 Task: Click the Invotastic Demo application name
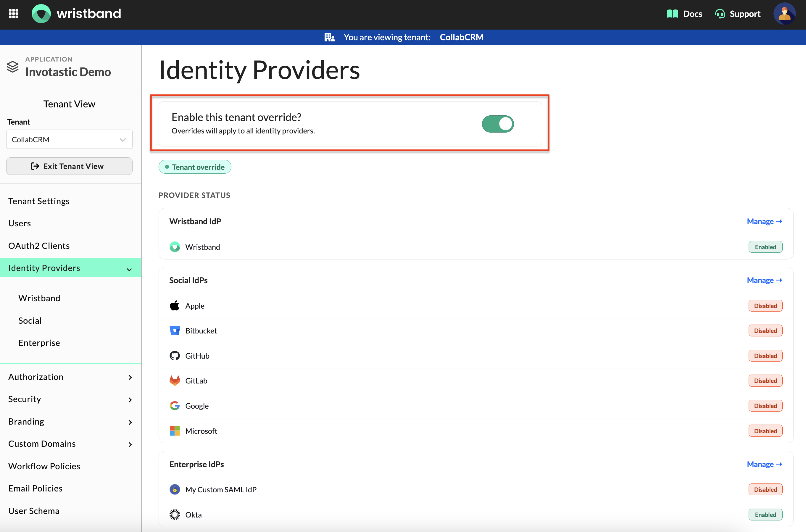point(68,72)
